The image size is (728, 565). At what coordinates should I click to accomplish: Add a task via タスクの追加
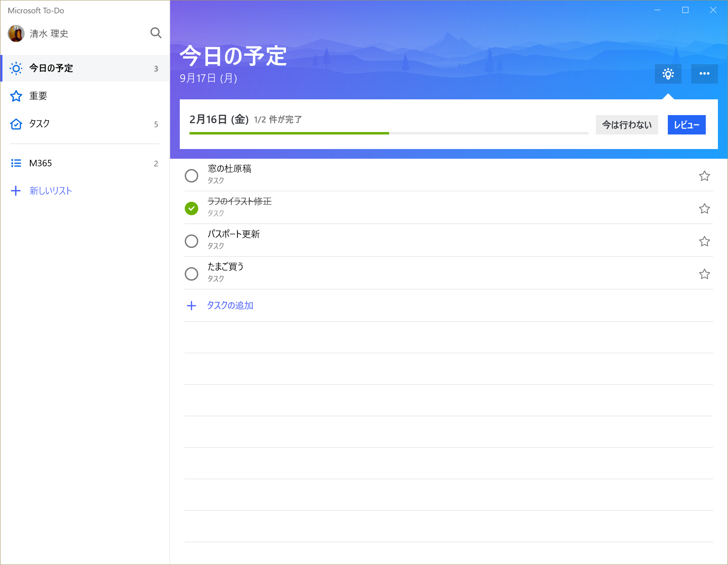pos(229,305)
